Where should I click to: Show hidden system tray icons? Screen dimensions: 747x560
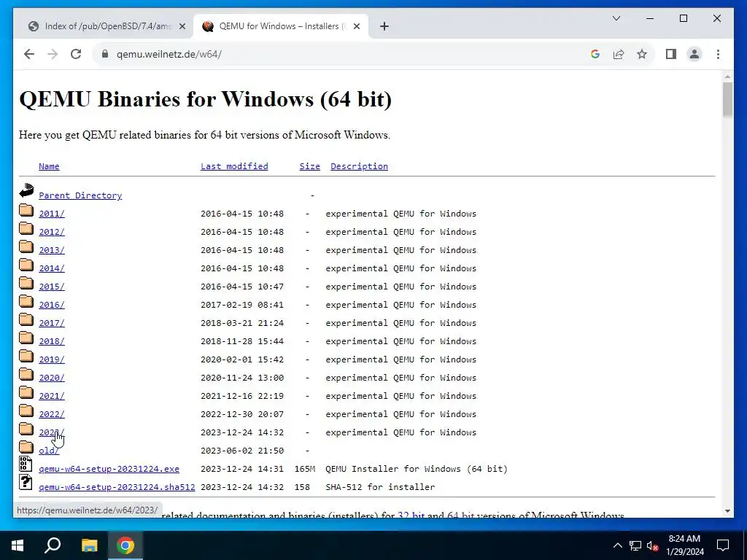point(617,545)
